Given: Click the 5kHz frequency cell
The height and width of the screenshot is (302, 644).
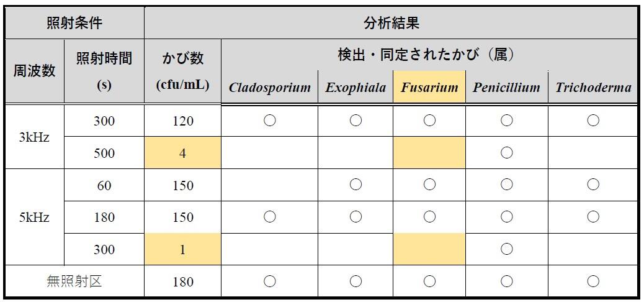Looking at the screenshot, I should click(35, 217).
